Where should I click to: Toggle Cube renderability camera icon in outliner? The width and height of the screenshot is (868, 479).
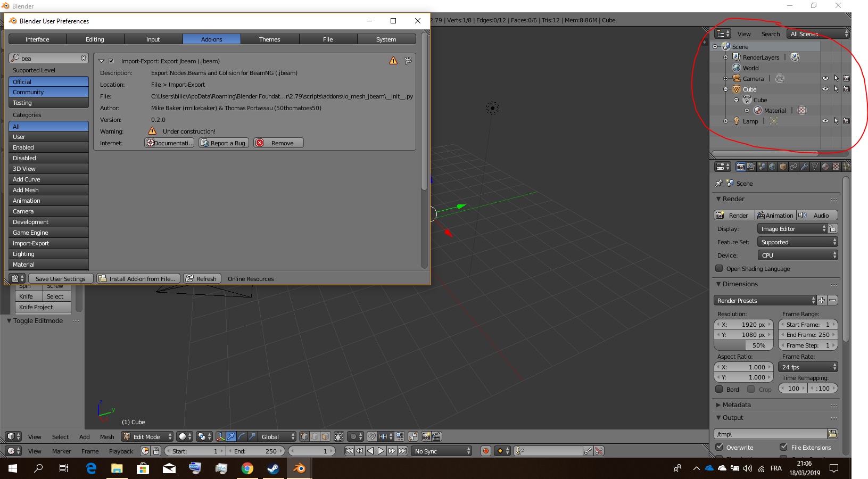(846, 89)
